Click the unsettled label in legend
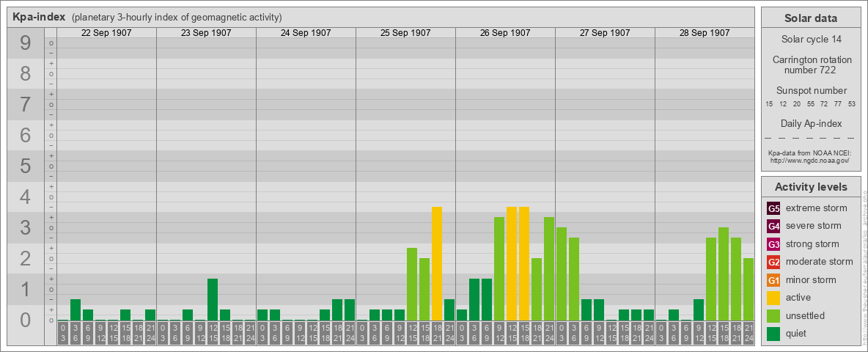The height and width of the screenshot is (352, 868). pos(806,316)
